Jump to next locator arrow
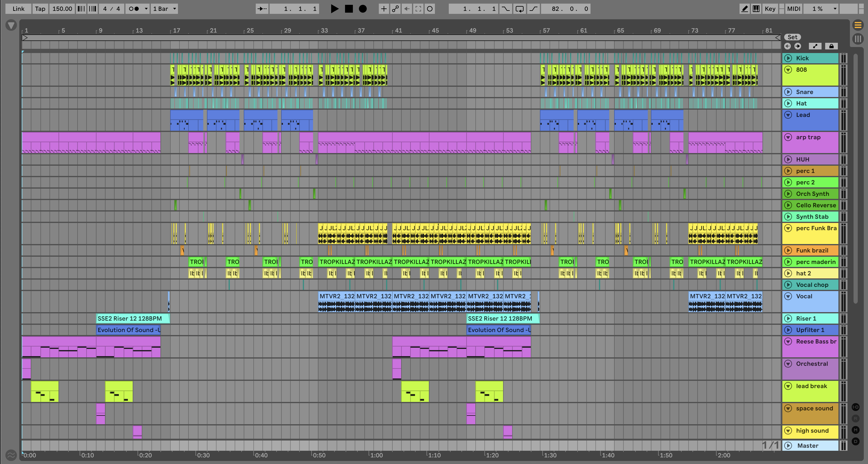The height and width of the screenshot is (464, 868). [797, 46]
